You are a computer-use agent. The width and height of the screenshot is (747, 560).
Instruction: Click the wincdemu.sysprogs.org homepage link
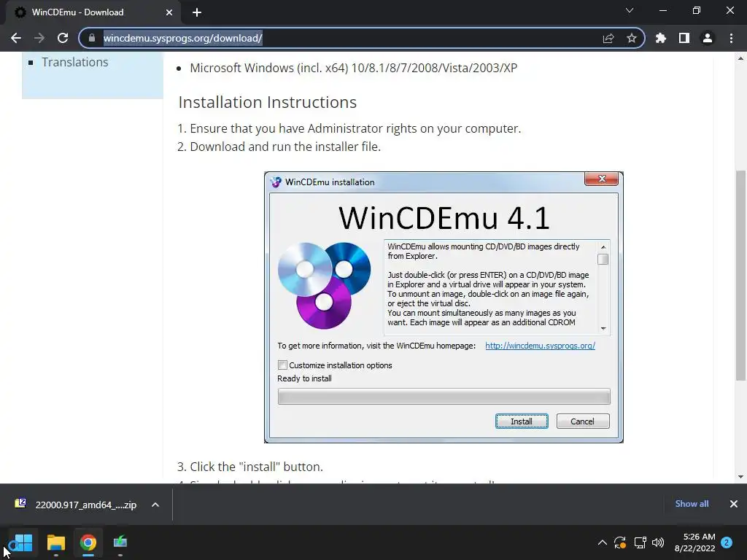(541, 346)
